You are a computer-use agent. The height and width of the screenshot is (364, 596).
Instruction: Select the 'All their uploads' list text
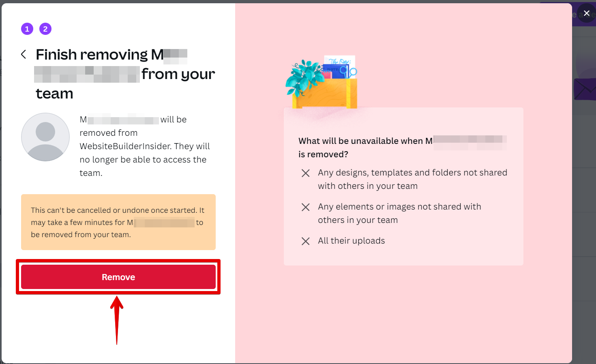click(351, 241)
